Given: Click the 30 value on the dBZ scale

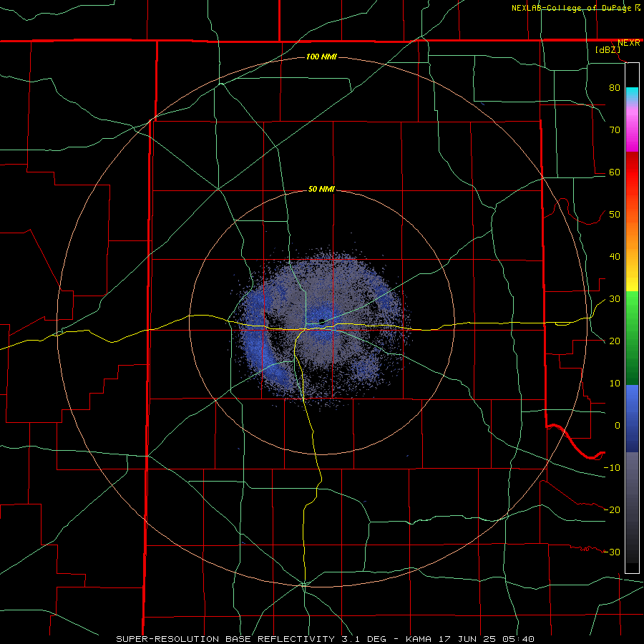Looking at the screenshot, I should pos(615,298).
